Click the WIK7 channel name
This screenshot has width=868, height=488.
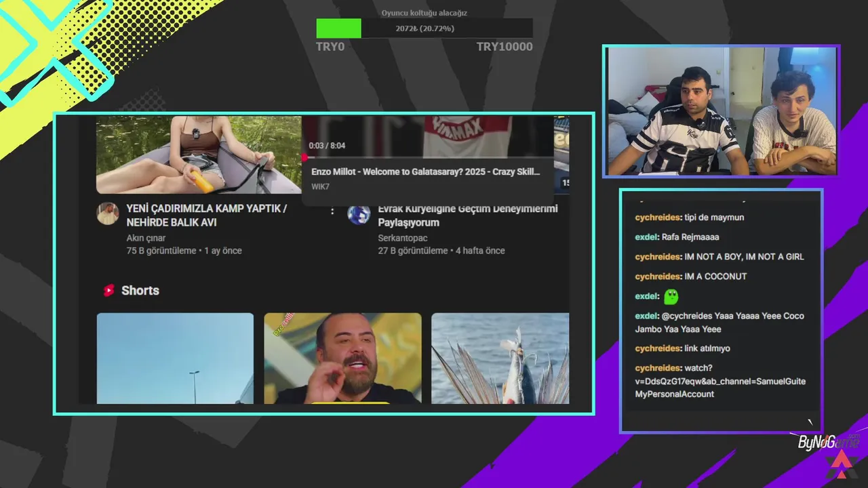320,186
